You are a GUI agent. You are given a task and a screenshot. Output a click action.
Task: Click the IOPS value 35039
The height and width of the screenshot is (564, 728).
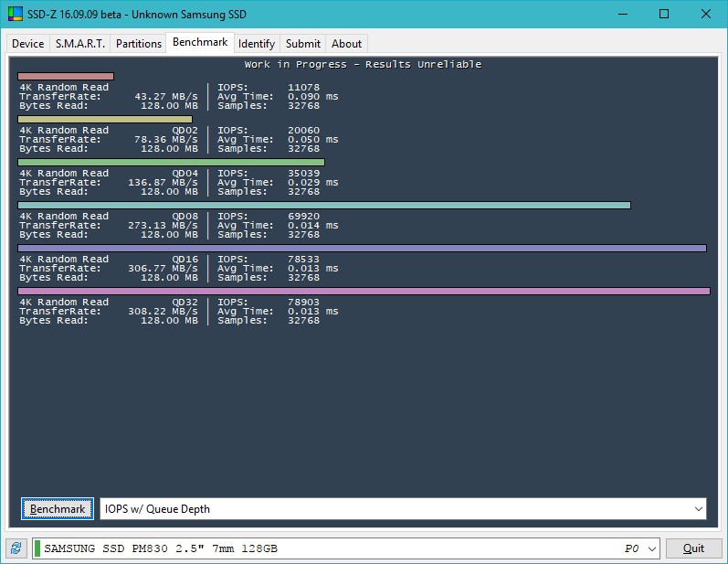303,174
